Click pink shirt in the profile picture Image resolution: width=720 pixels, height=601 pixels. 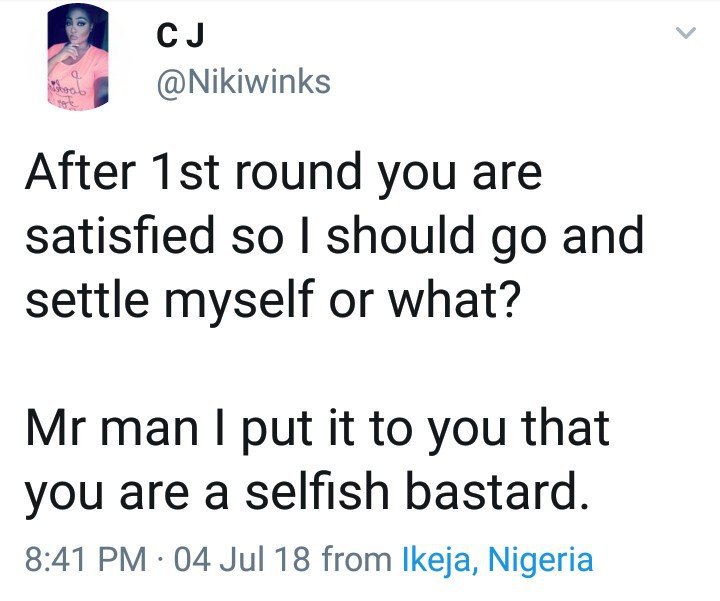(82, 84)
